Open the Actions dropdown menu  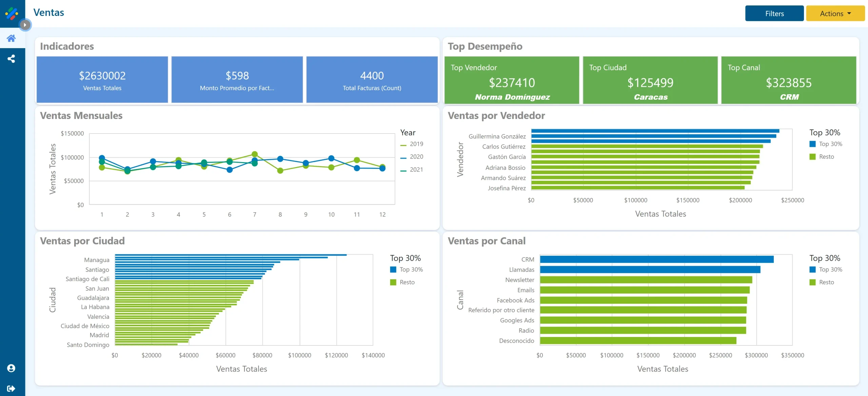pyautogui.click(x=835, y=14)
